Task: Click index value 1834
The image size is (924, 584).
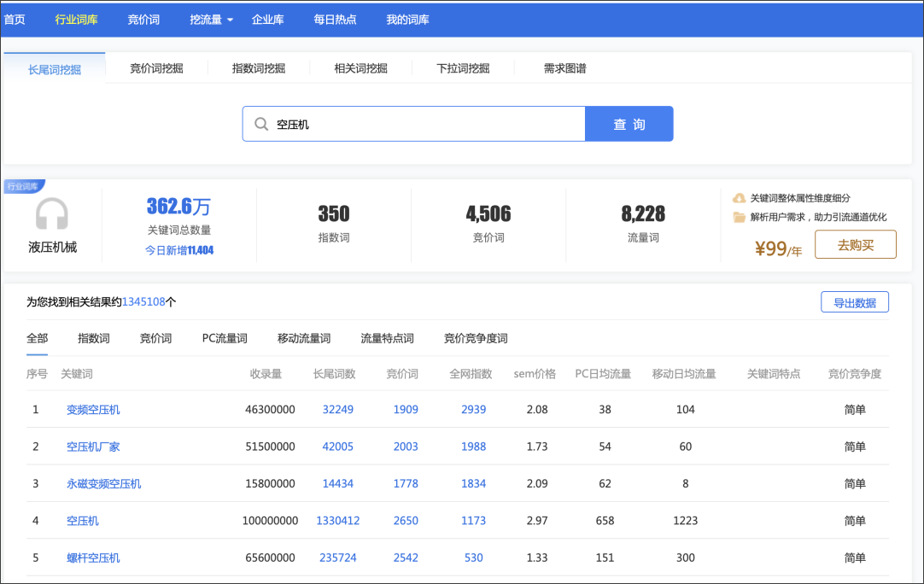Action: coord(473,484)
